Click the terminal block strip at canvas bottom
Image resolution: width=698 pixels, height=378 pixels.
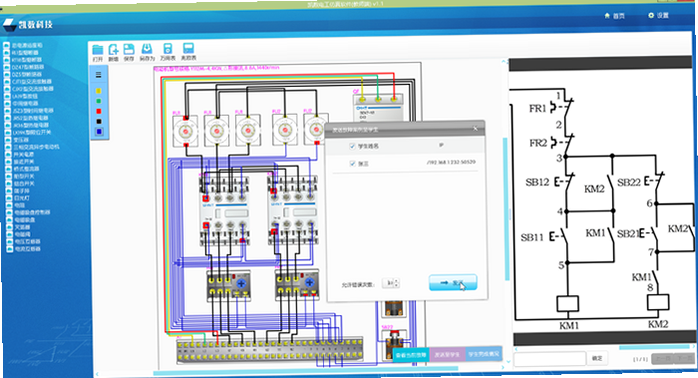270,350
